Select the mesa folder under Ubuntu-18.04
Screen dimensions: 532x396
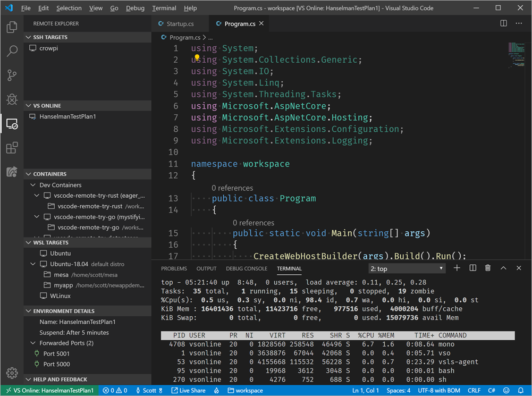(88, 275)
